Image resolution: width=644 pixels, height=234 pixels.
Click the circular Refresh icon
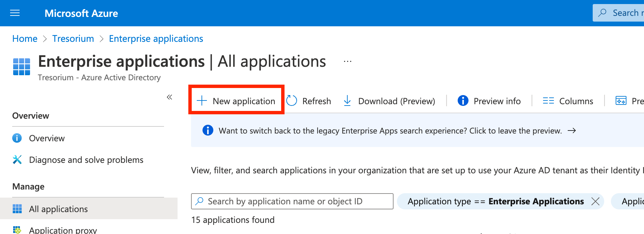[292, 101]
